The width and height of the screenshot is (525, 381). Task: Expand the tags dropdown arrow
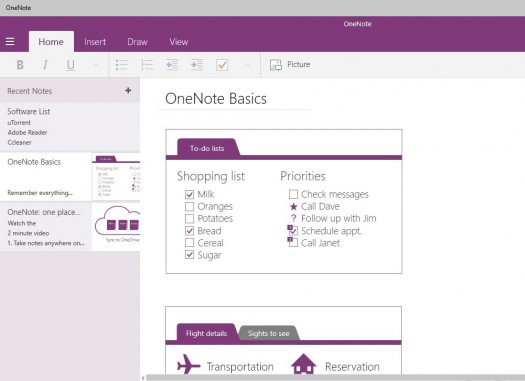(x=247, y=65)
